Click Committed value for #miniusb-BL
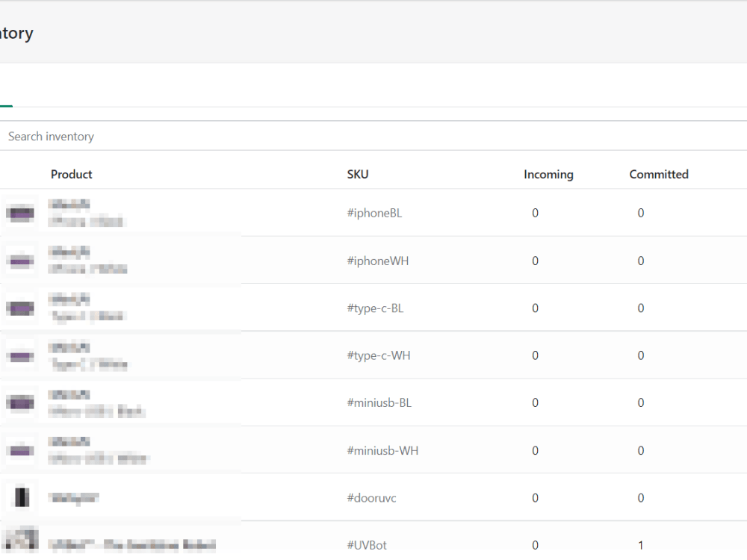 pyautogui.click(x=641, y=403)
